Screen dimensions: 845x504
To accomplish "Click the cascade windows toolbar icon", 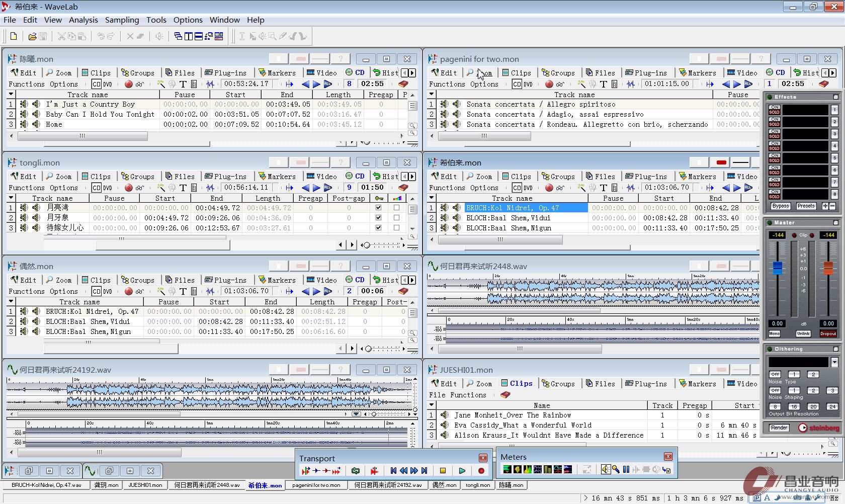I will (x=178, y=36).
